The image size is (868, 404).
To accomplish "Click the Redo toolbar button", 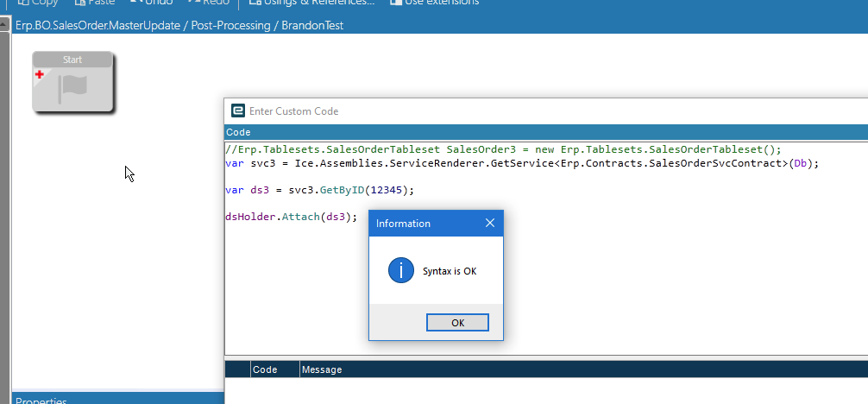I will tap(209, 3).
